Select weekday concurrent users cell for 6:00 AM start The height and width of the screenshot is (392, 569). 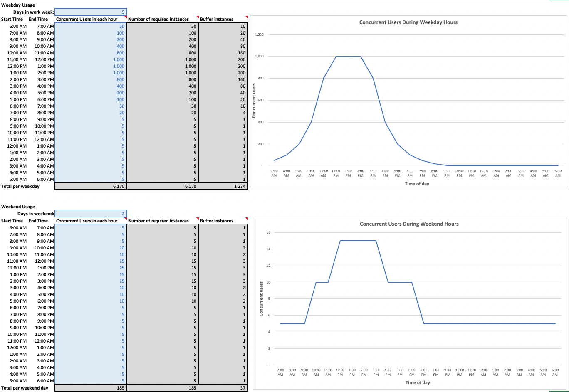[91, 26]
